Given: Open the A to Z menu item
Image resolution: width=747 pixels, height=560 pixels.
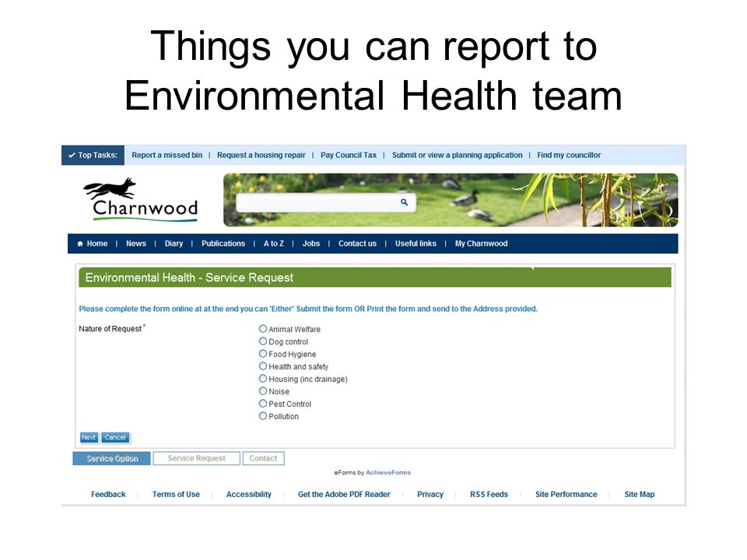Looking at the screenshot, I should (x=274, y=243).
